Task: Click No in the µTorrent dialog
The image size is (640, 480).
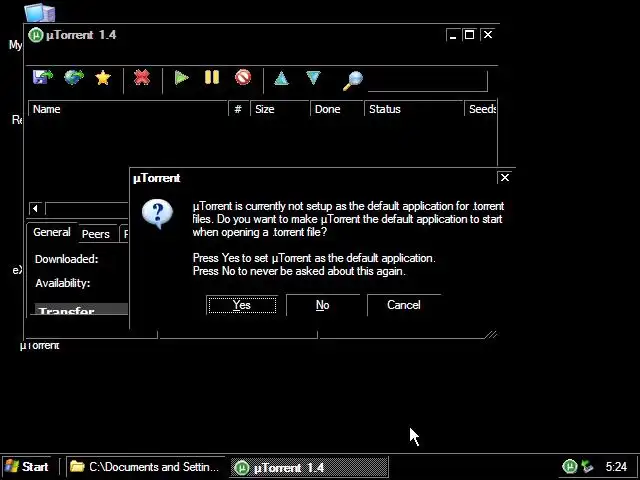Action: (322, 305)
